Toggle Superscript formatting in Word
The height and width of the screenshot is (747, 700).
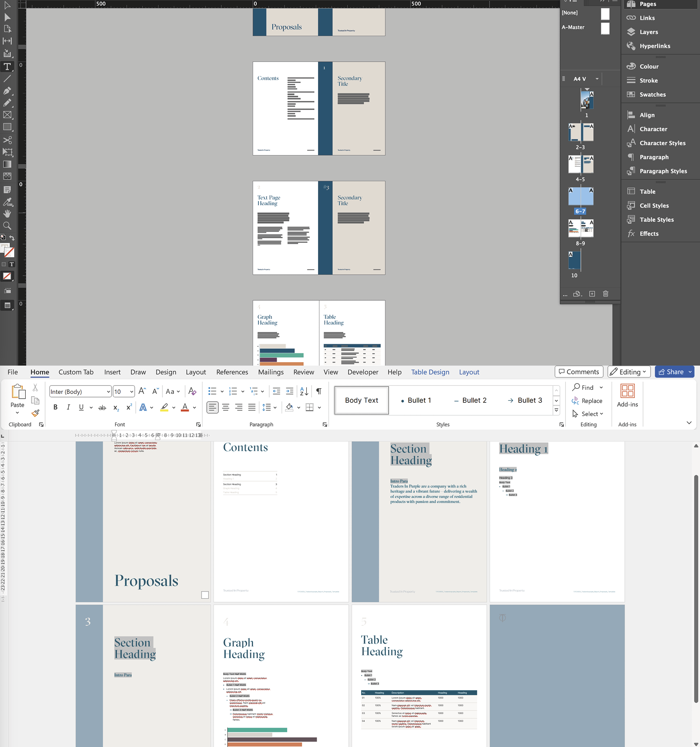129,407
